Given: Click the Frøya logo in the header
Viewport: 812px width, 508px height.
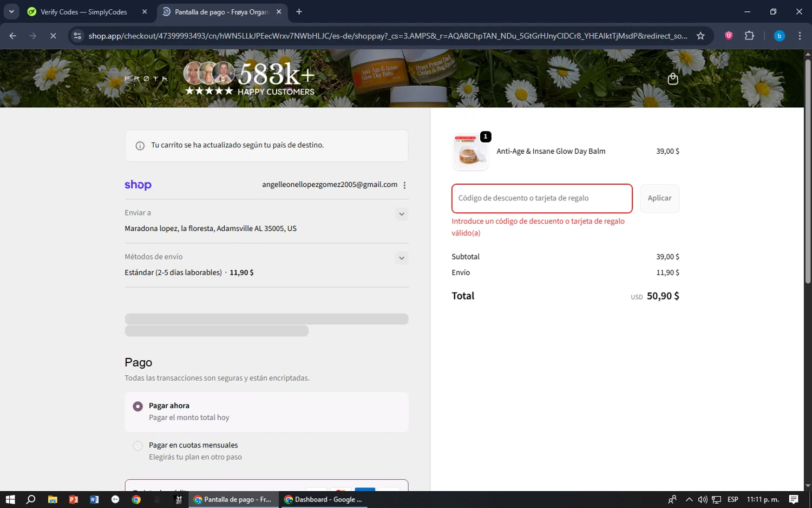Looking at the screenshot, I should (146, 79).
